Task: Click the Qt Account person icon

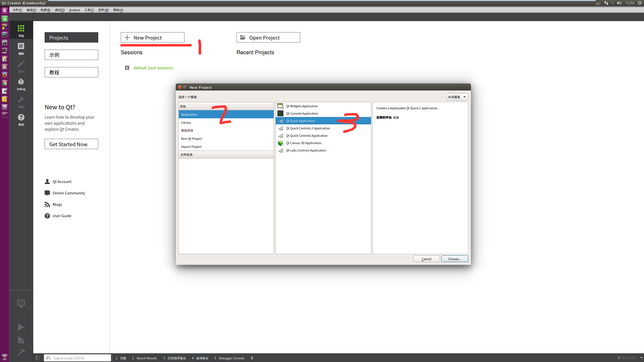Action: (47, 182)
